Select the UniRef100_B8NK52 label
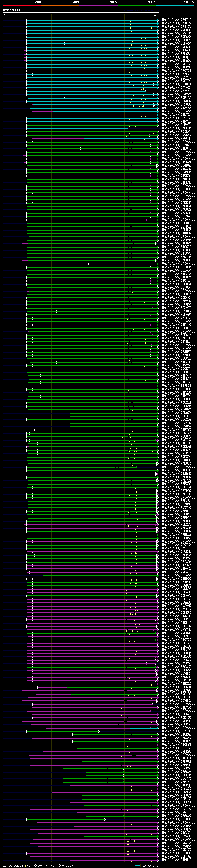 (176, 677)
